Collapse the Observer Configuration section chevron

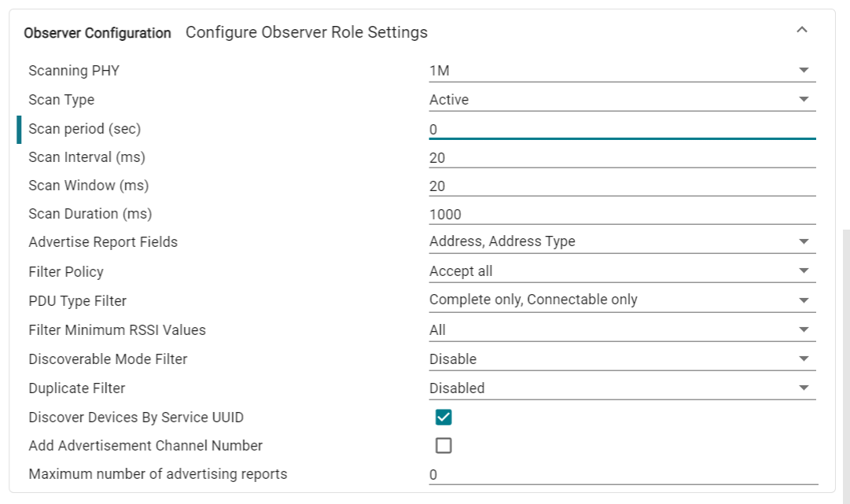tap(802, 31)
